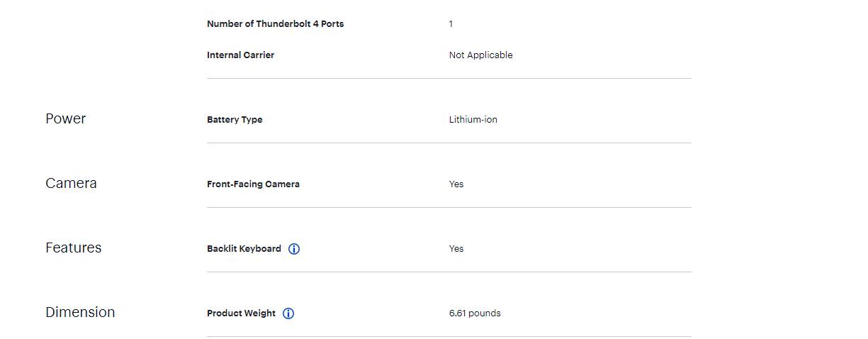This screenshot has width=868, height=339.
Task: Click the divider line under Product Weight
Action: pos(449,336)
